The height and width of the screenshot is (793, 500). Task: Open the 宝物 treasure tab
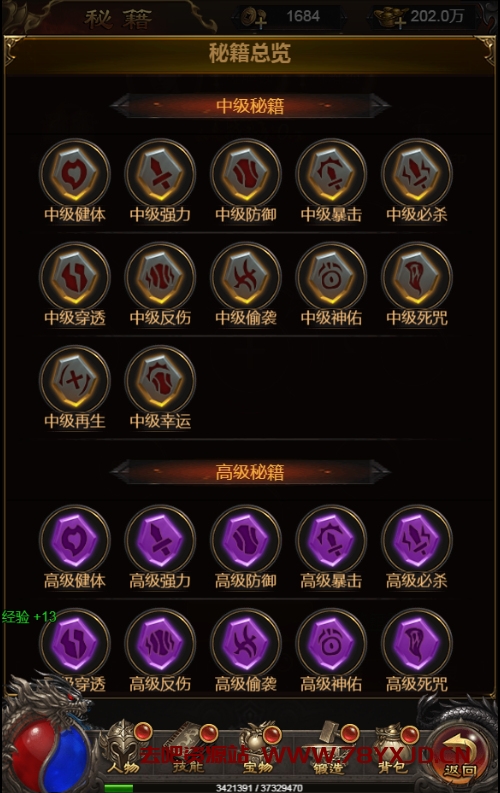coord(258,750)
